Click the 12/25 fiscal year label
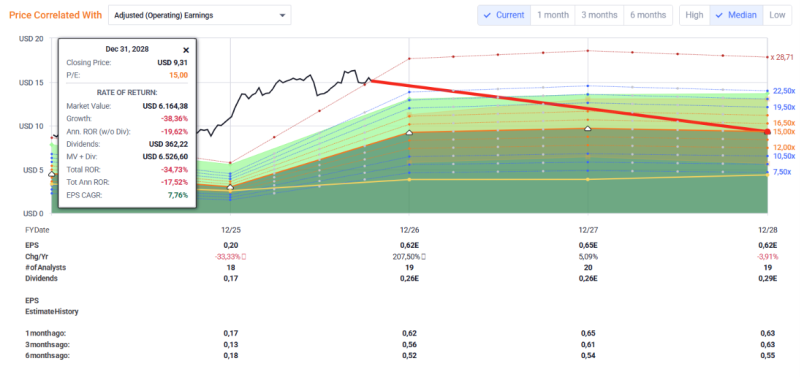The height and width of the screenshot is (377, 800). [230, 230]
